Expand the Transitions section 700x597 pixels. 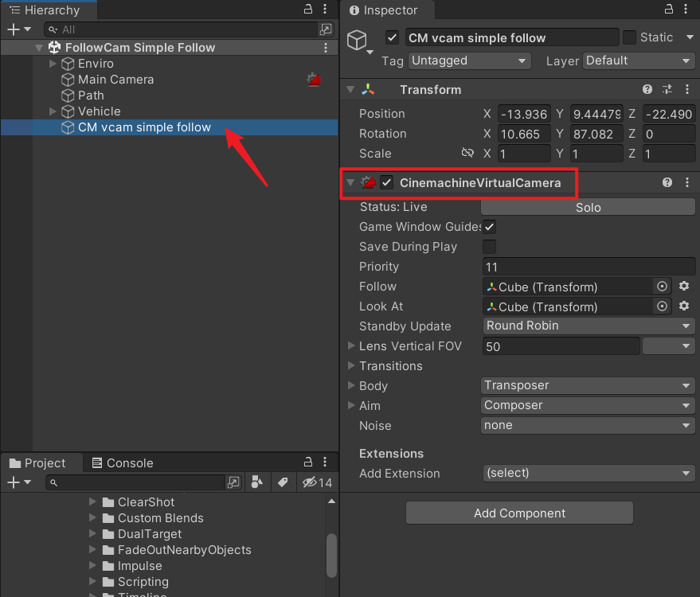tap(351, 365)
